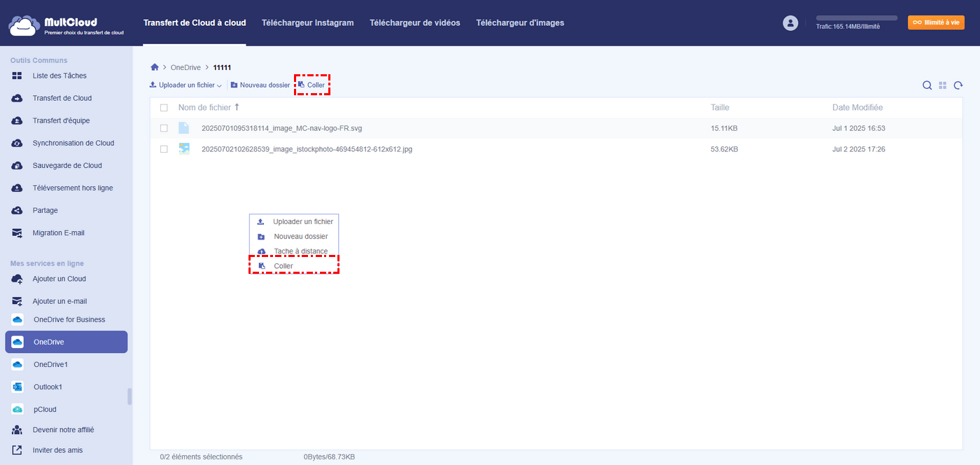The image size is (980, 465).
Task: Click the Jul 2 2025 17:26 date
Action: coord(859,149)
